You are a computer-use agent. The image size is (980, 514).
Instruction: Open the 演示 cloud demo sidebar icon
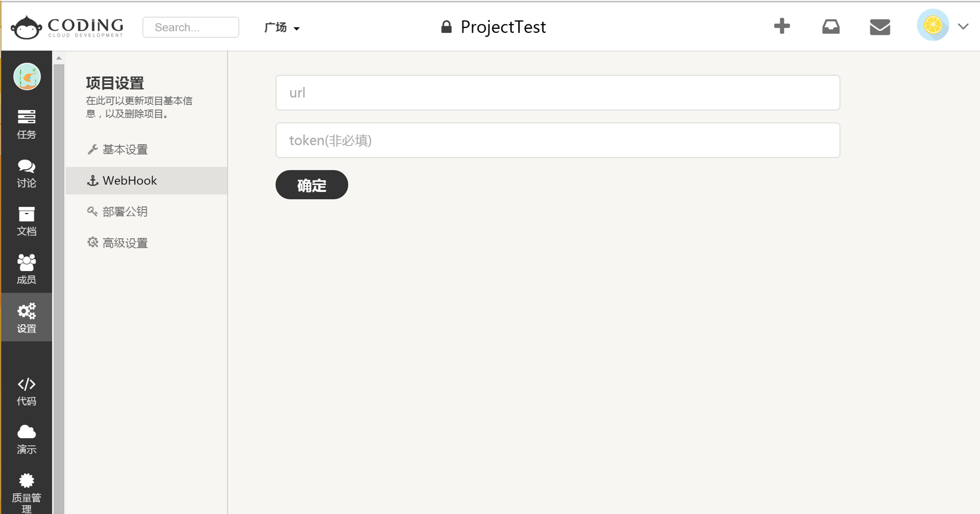(26, 439)
